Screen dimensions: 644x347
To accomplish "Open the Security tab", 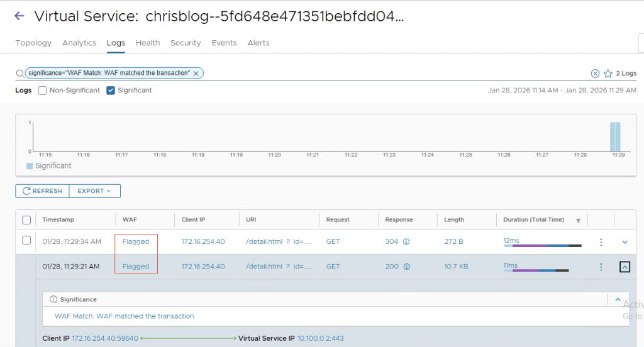I will (x=186, y=43).
